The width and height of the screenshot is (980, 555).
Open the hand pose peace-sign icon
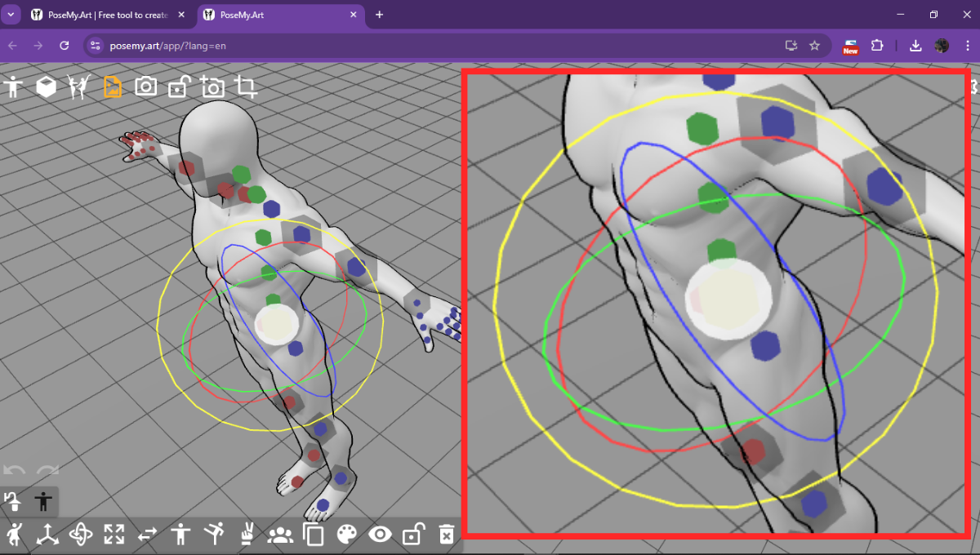(x=245, y=535)
